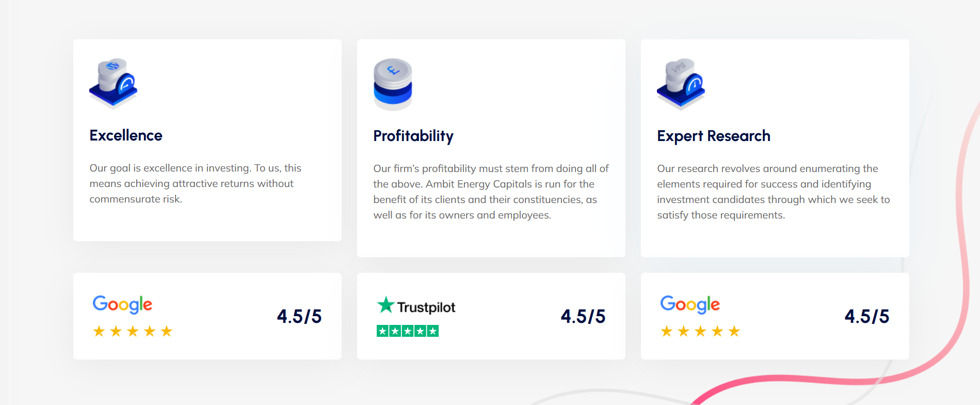
Task: Click yellow stars under Expert Research-side Google logo
Action: click(x=700, y=331)
